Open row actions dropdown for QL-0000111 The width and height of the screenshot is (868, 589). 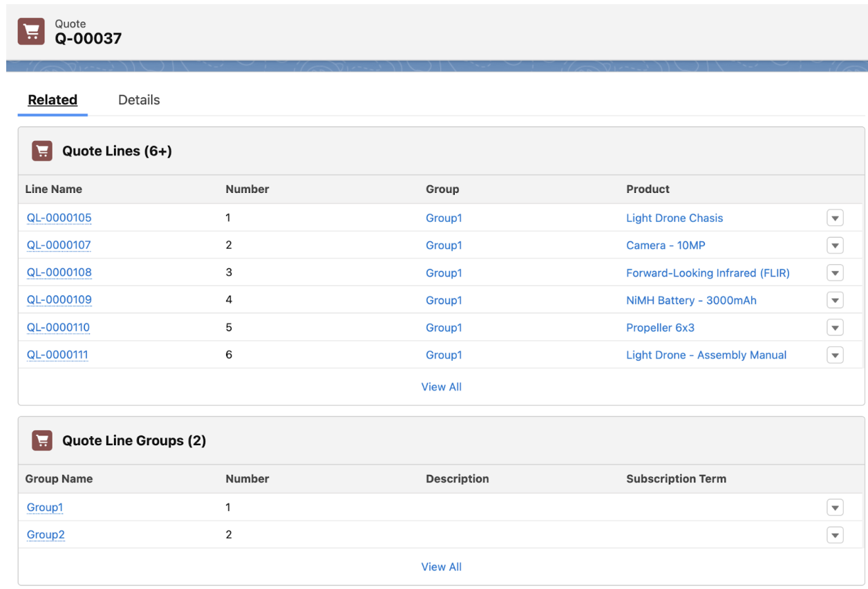pyautogui.click(x=835, y=355)
